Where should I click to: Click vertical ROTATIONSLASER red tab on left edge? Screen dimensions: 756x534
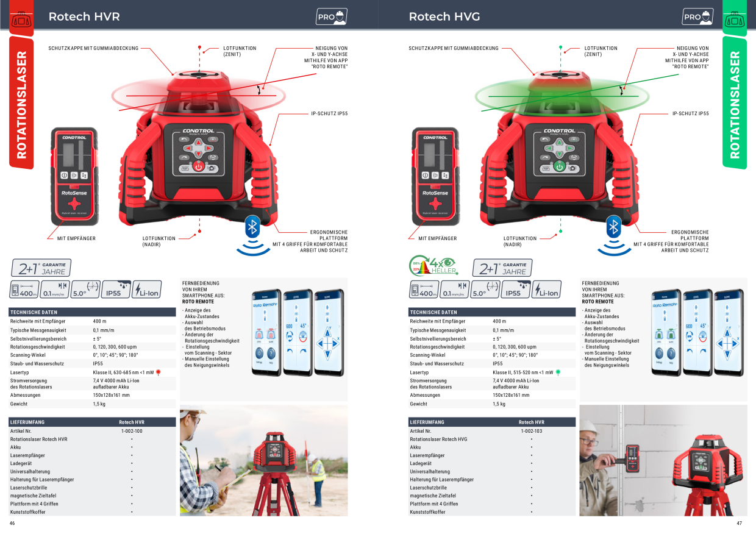21,104
